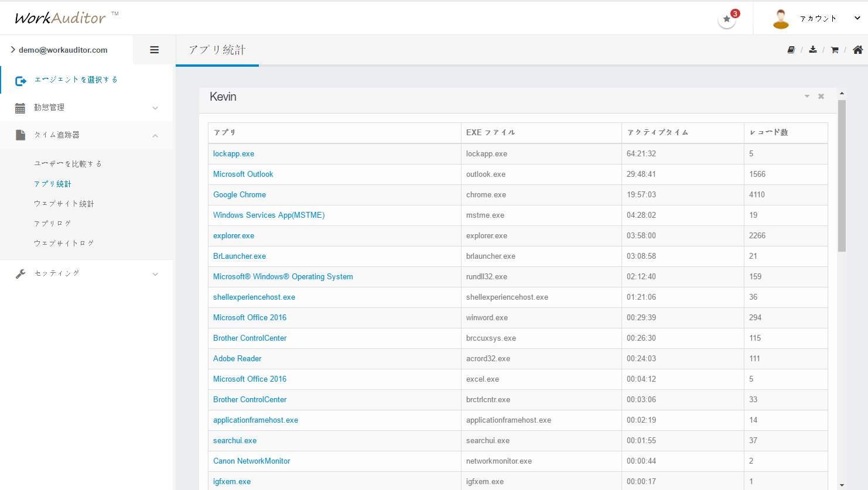Open the explorer.exe app link

coord(234,236)
